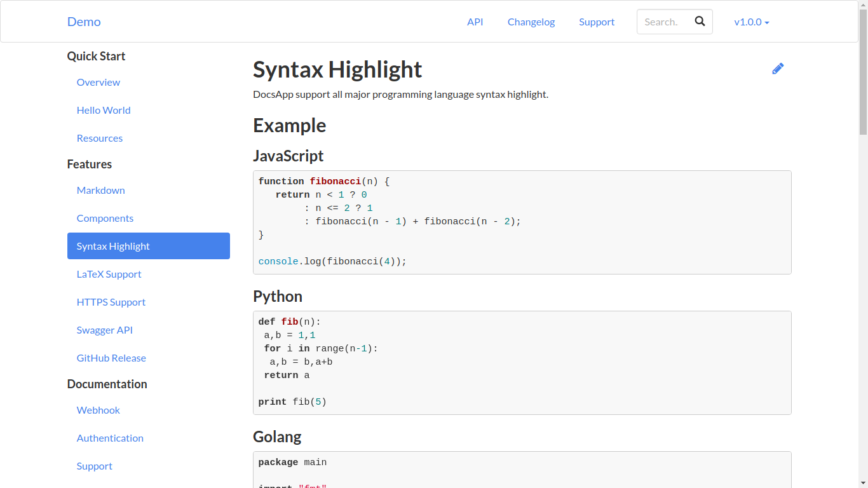Open the API menu item
Image resolution: width=868 pixels, height=488 pixels.
coord(475,22)
